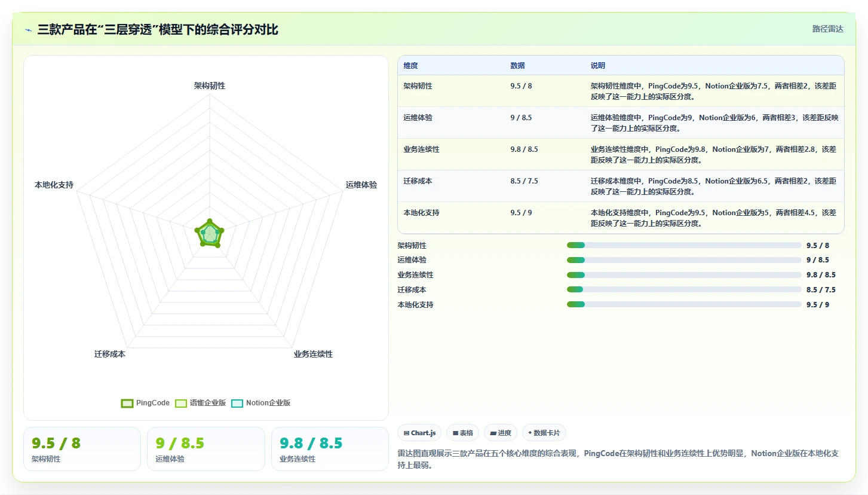Click the Chart.js tag chip
Screen dimensions: 868x495
coord(419,433)
